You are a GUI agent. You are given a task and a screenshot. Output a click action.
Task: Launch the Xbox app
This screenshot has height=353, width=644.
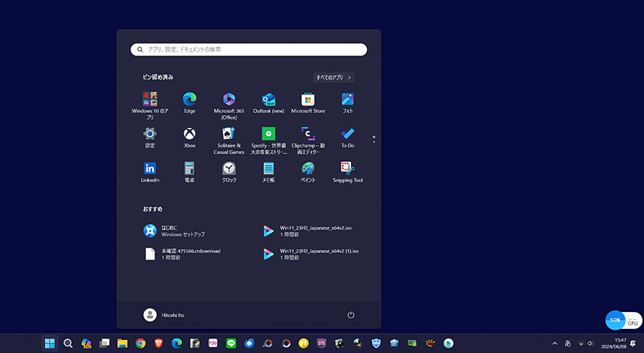pyautogui.click(x=189, y=135)
